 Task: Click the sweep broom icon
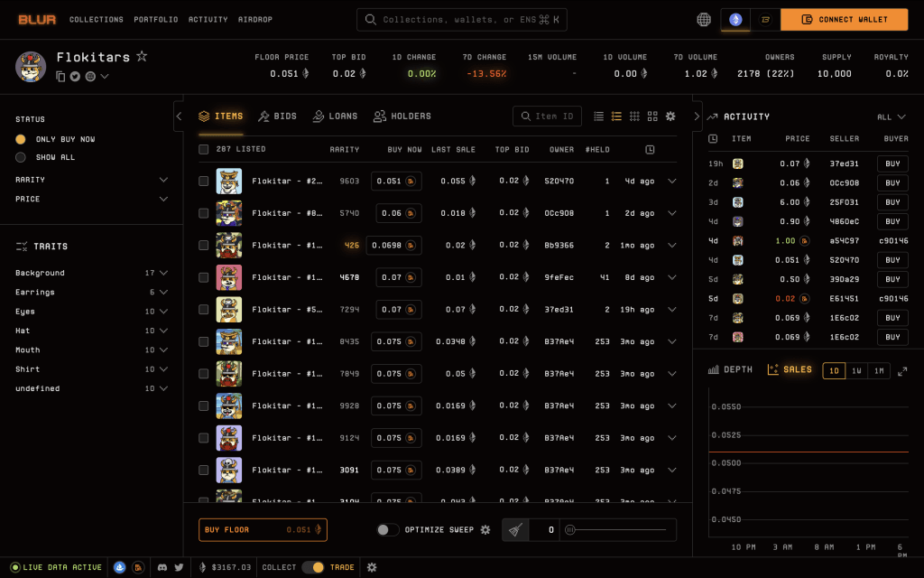514,530
